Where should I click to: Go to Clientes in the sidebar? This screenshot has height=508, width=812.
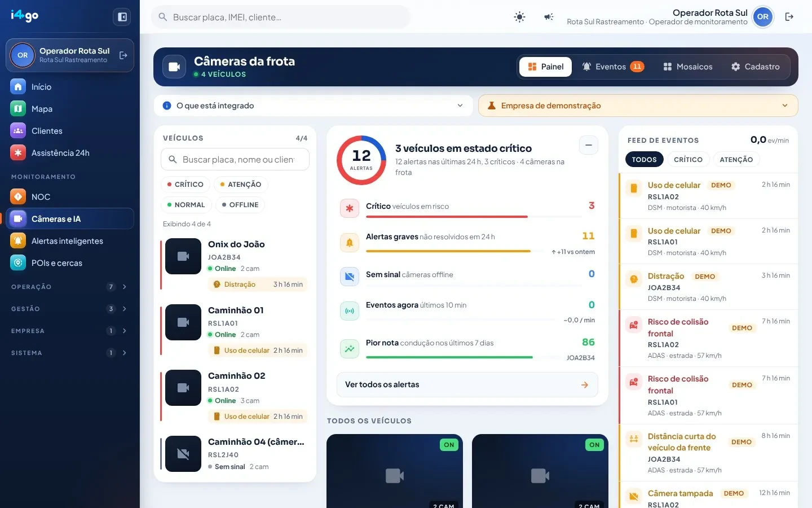70,131
